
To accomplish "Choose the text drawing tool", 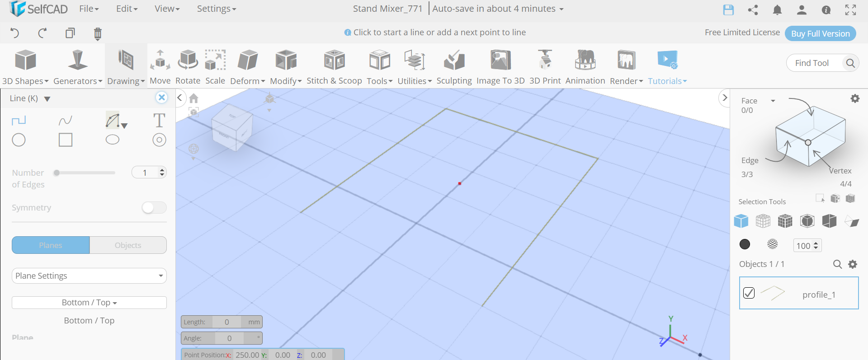I will [159, 121].
